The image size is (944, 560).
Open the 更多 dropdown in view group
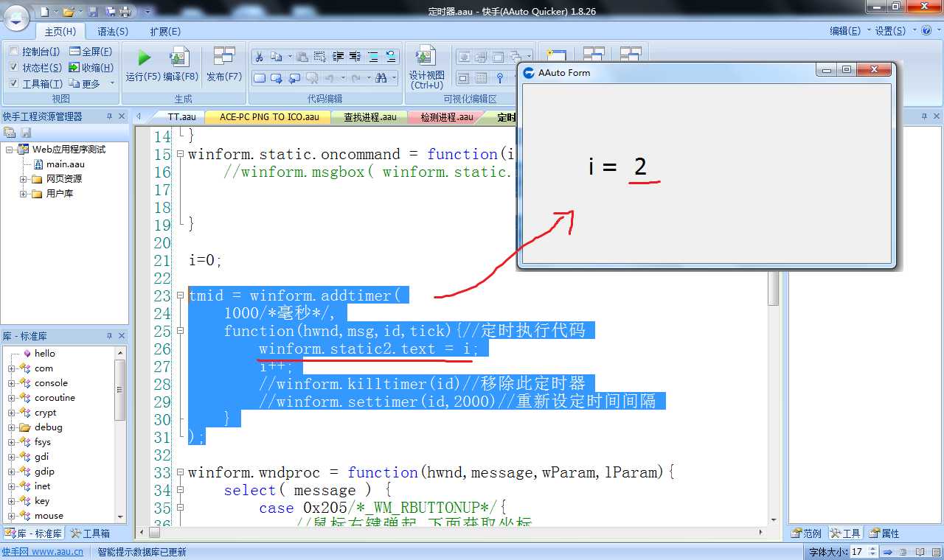[x=92, y=84]
